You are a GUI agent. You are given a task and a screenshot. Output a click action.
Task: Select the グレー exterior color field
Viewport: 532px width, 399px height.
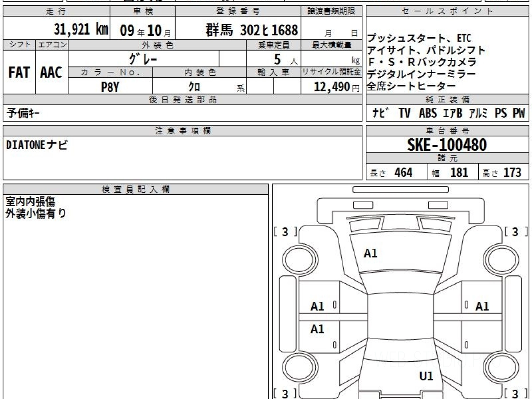143,59
